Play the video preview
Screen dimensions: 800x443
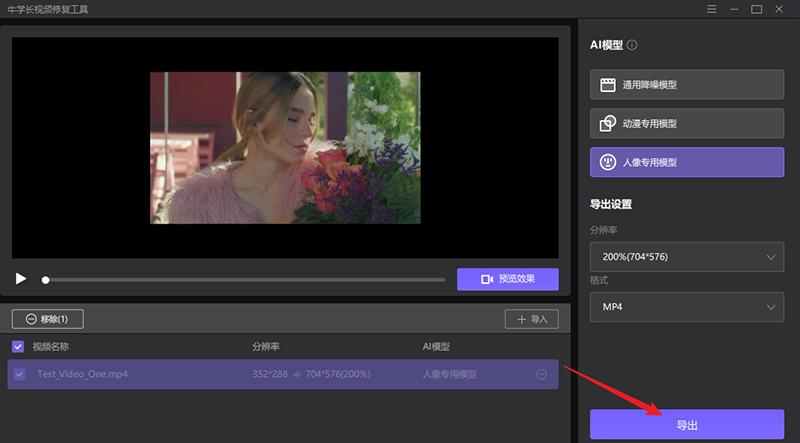[x=21, y=279]
